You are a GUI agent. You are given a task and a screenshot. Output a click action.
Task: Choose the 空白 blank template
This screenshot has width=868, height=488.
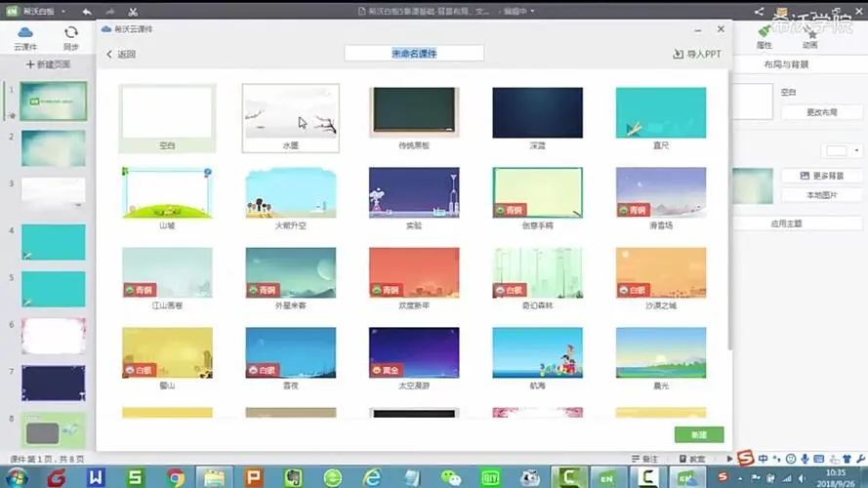tap(166, 114)
